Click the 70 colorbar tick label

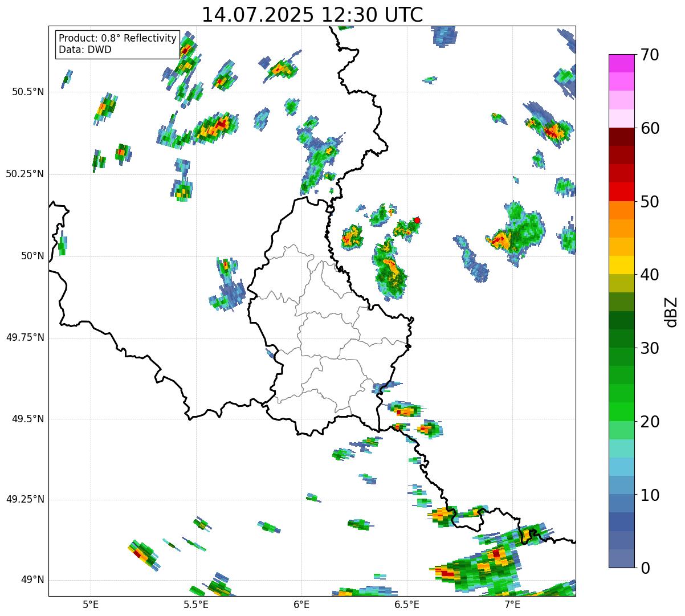coord(649,55)
